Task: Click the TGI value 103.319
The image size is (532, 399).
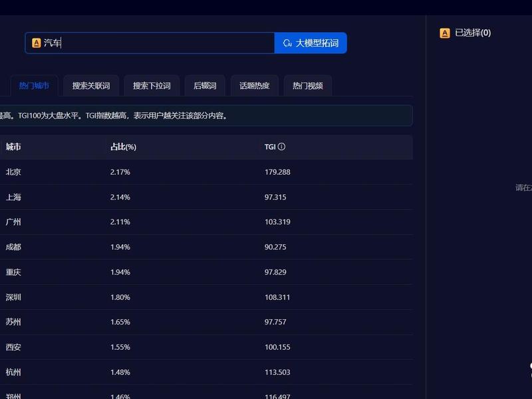Action: coord(277,222)
